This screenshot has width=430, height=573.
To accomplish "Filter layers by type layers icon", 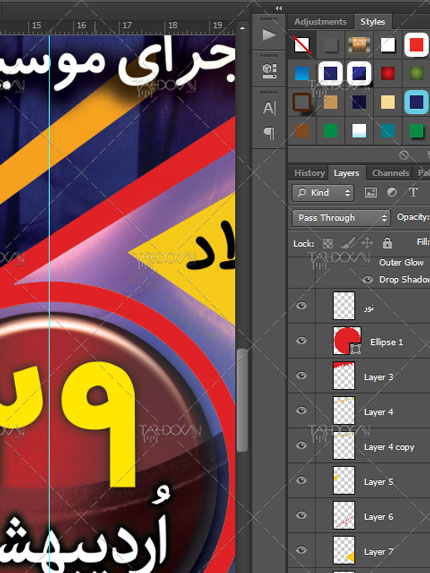I will (x=413, y=192).
